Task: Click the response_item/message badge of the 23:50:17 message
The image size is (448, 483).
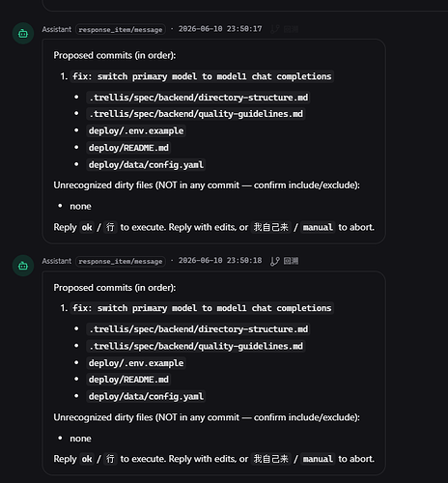Action: [x=121, y=29]
